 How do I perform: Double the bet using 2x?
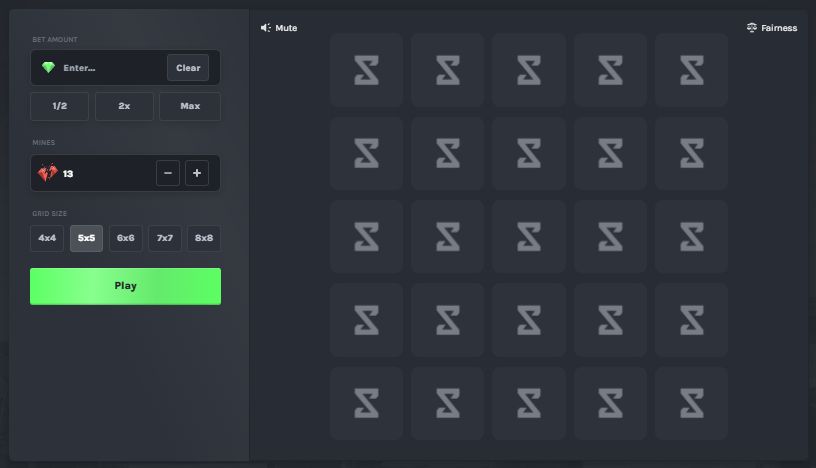coord(124,106)
